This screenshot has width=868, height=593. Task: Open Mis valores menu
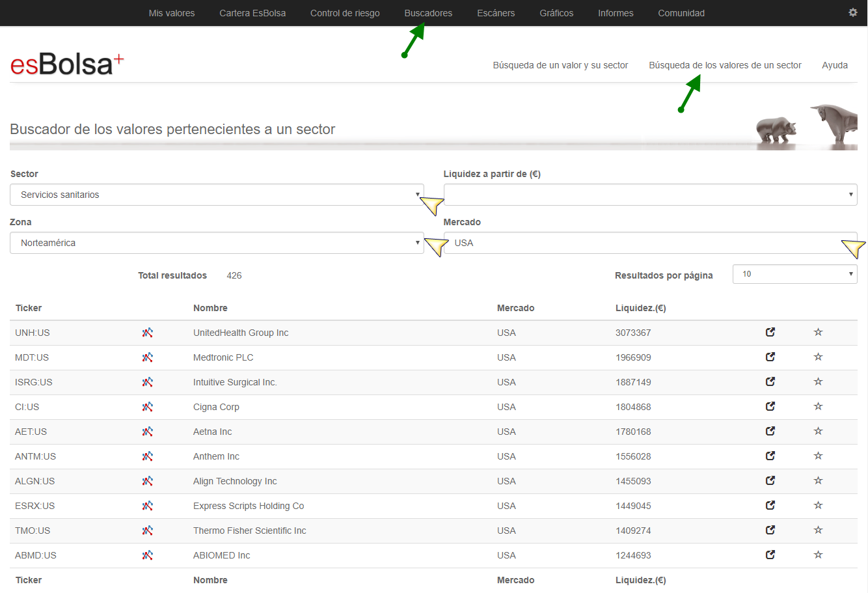172,13
